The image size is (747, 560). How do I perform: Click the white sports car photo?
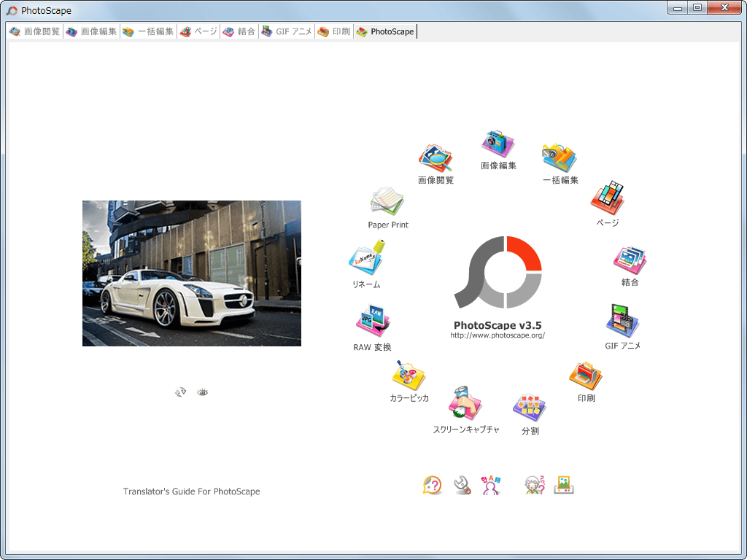191,273
